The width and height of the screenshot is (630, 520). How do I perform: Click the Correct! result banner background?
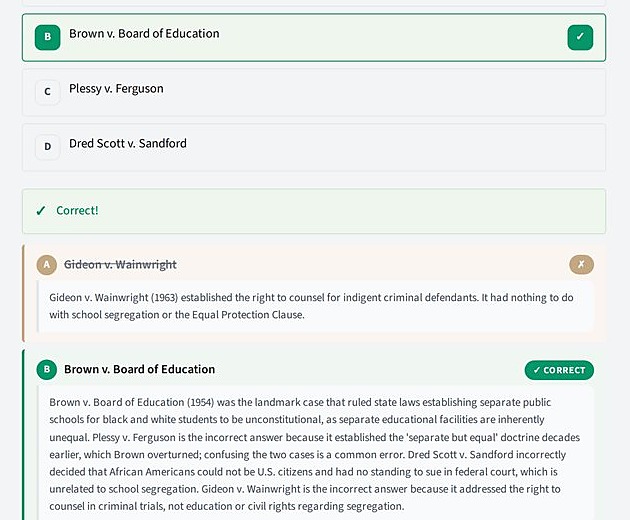click(314, 211)
